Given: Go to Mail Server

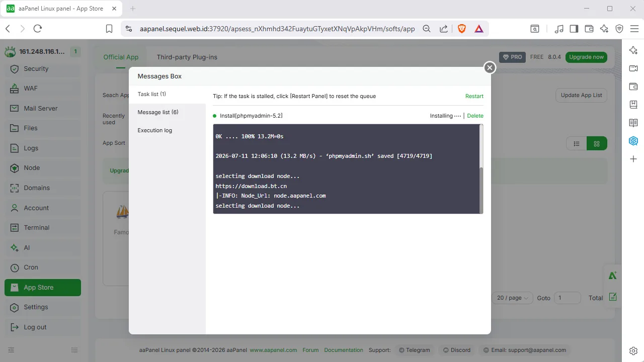Looking at the screenshot, I should pyautogui.click(x=43, y=109).
